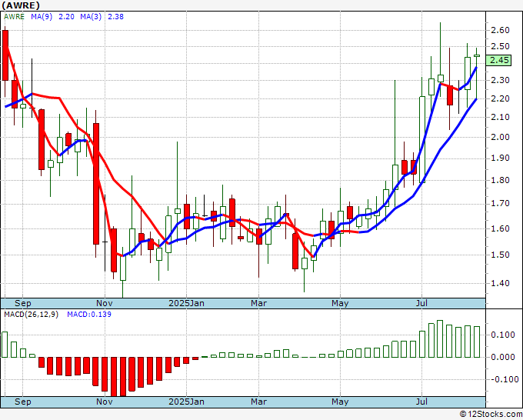Click May on the price chart time axis
The height and width of the screenshot is (420, 523).
point(340,303)
